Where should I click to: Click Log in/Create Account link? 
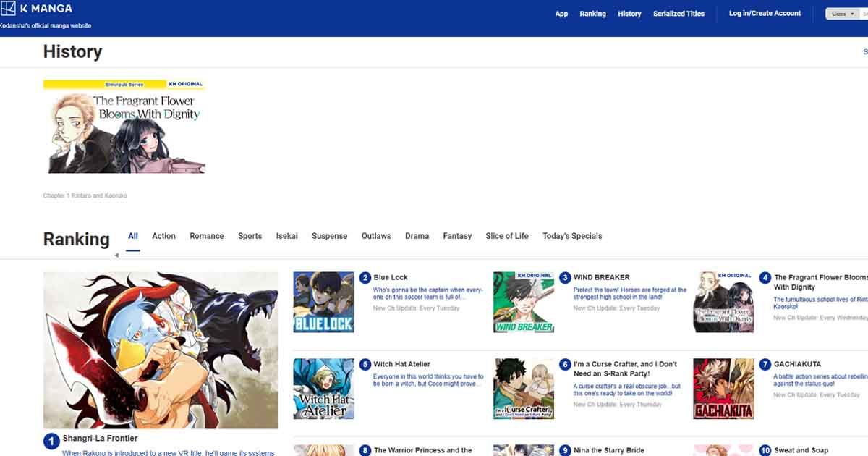(765, 14)
